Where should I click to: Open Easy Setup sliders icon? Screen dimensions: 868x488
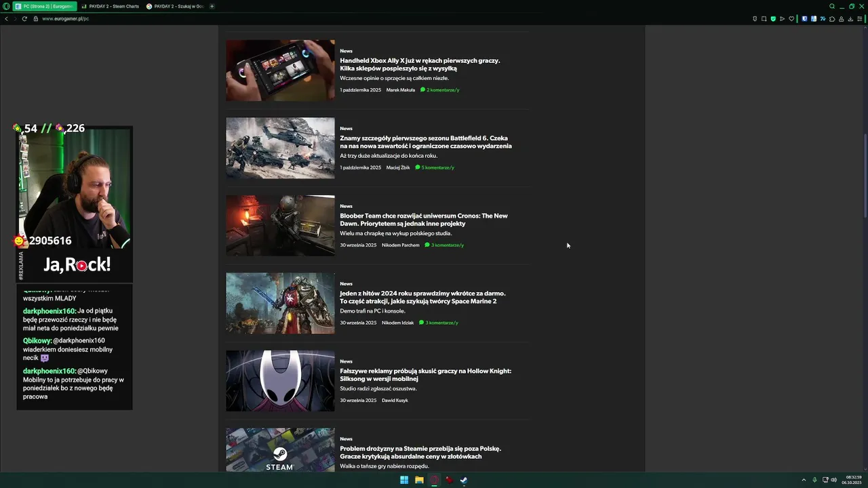[859, 18]
